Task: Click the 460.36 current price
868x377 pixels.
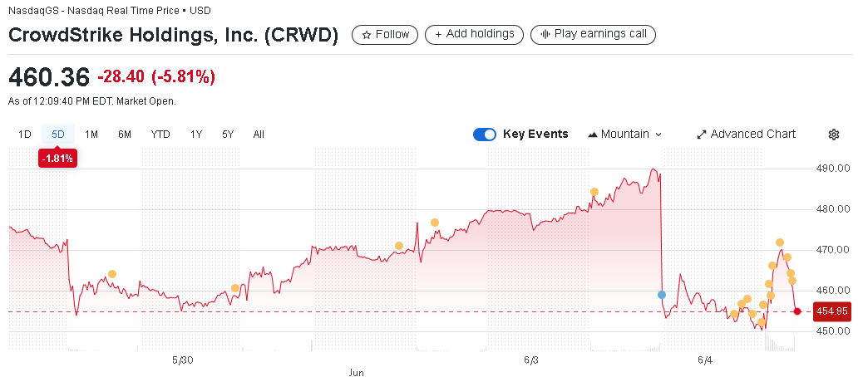Action: (x=49, y=77)
